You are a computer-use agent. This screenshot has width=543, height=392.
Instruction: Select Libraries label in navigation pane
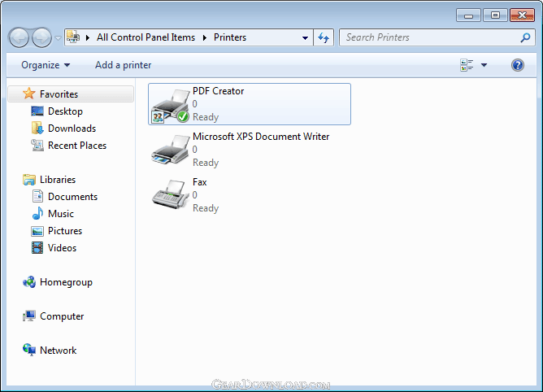(58, 180)
